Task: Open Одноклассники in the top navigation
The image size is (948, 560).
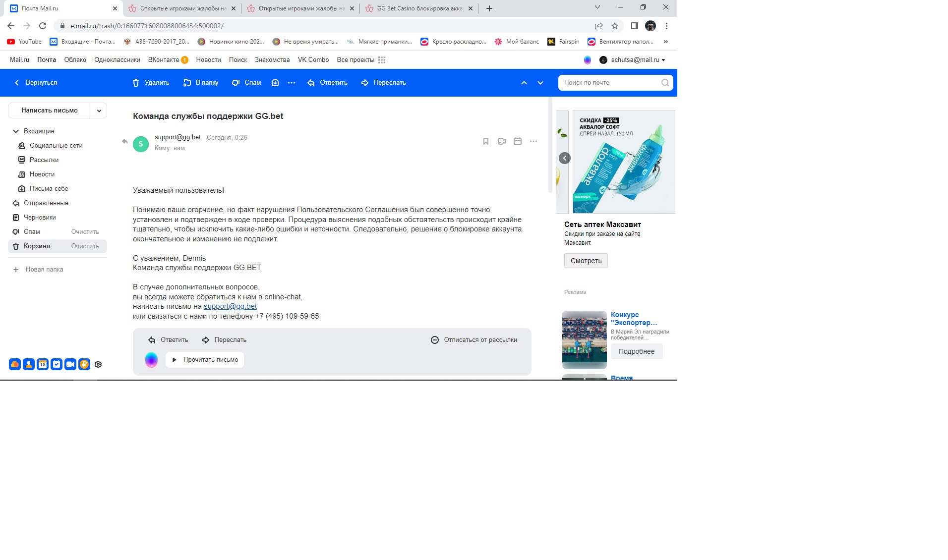Action: 117,60
